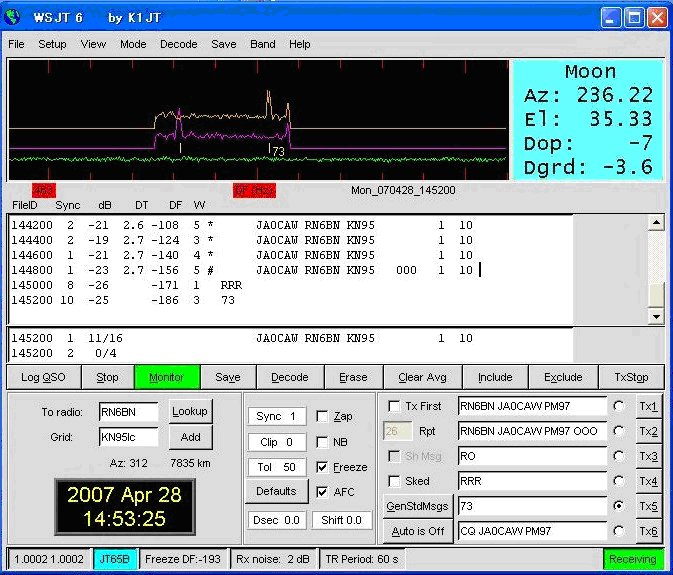This screenshot has width=673, height=575.
Task: Click the Grid input field
Action: (129, 437)
